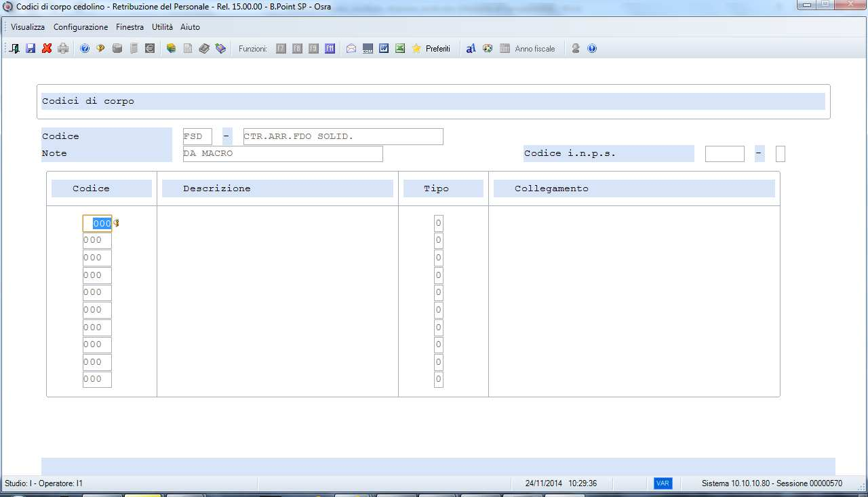
Task: Save with the blue floppy disk icon
Action: click(x=31, y=49)
